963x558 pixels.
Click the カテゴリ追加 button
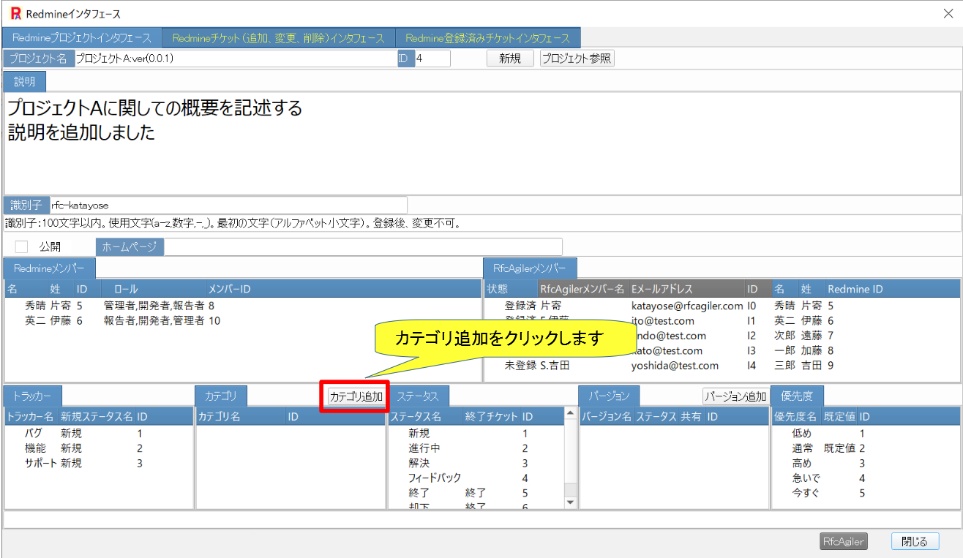point(356,397)
